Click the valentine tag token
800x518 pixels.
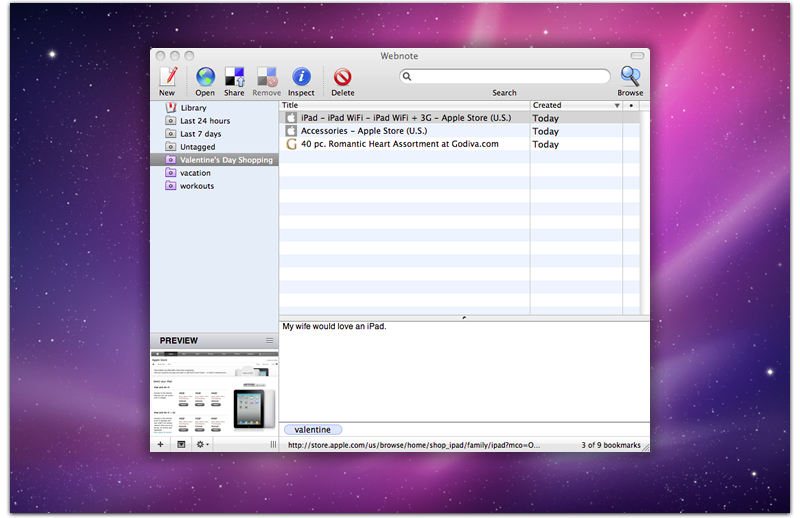pos(312,430)
